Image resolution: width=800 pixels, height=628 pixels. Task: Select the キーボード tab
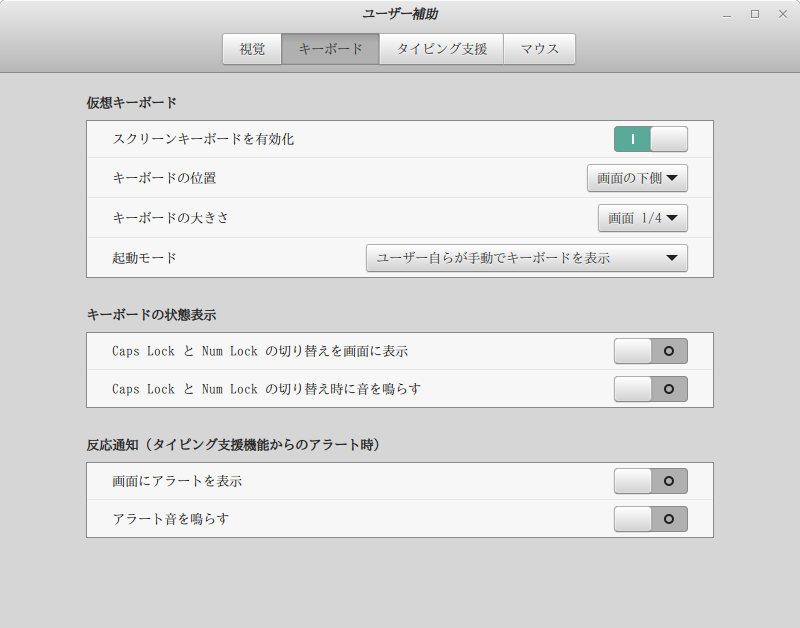click(x=330, y=49)
